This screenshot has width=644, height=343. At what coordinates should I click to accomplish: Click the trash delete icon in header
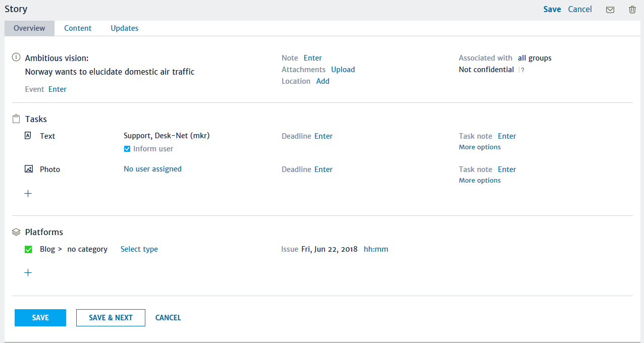click(x=632, y=10)
